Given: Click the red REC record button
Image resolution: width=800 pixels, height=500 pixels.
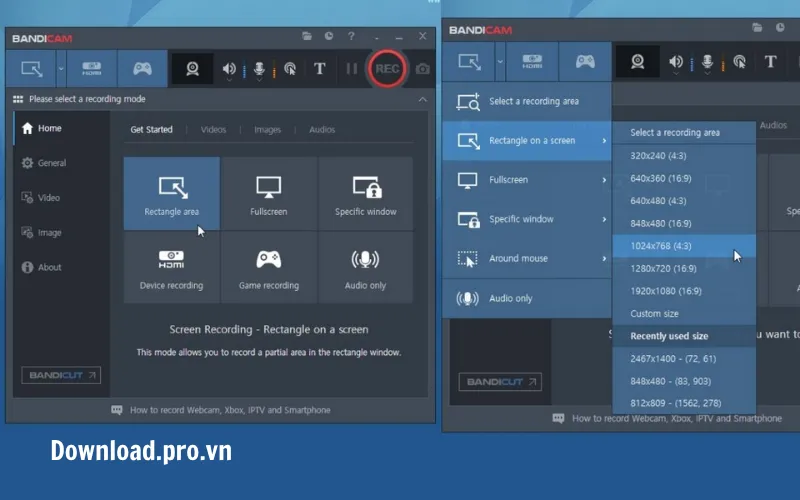Looking at the screenshot, I should click(387, 69).
